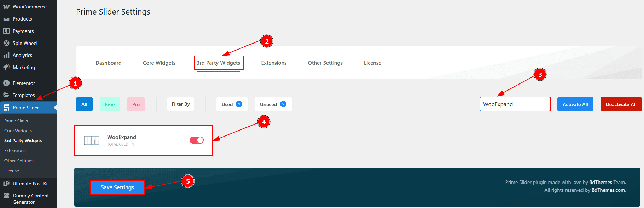Image resolution: width=644 pixels, height=208 pixels.
Task: Click the Analytics bar chart icon
Action: (6, 55)
